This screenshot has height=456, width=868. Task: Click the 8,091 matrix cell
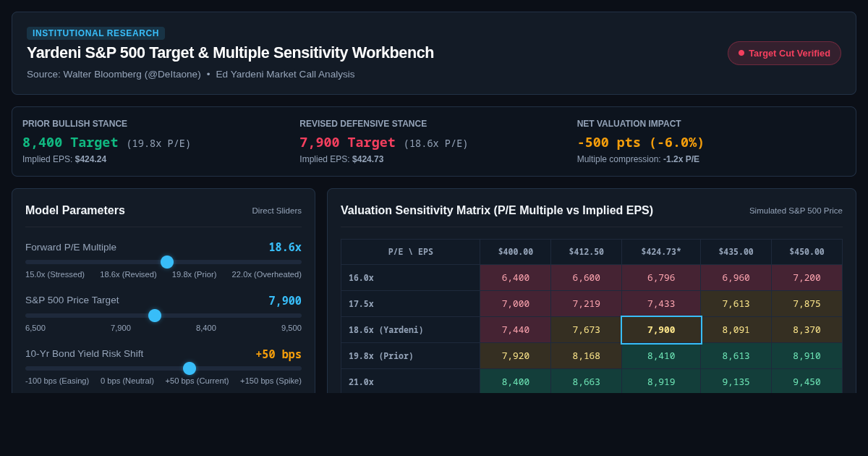pyautogui.click(x=736, y=330)
